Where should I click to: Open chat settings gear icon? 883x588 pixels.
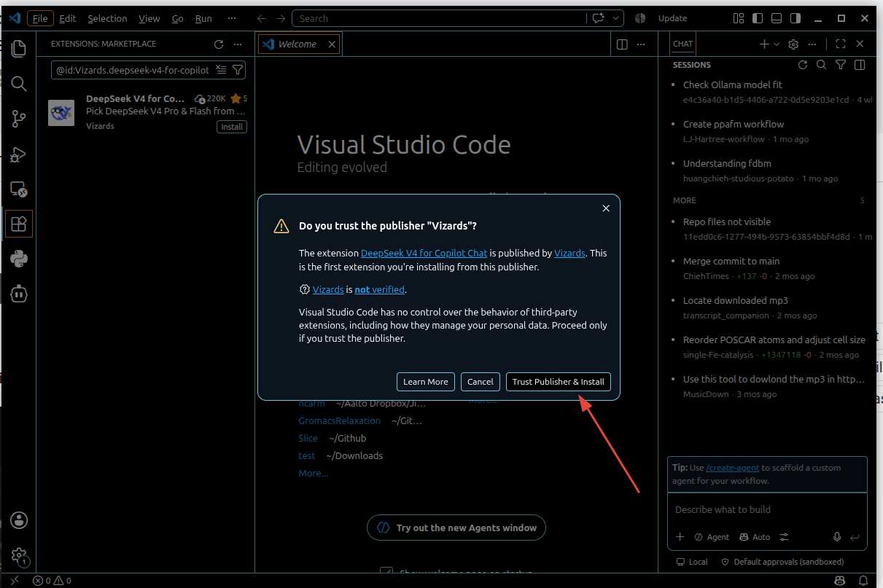click(794, 44)
